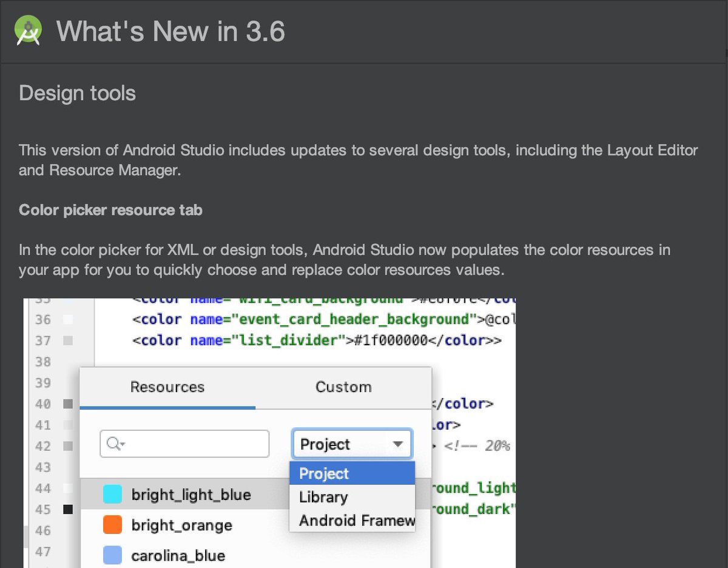Select the carolina_blue resource name
This screenshot has height=568, width=728.
pos(178,555)
